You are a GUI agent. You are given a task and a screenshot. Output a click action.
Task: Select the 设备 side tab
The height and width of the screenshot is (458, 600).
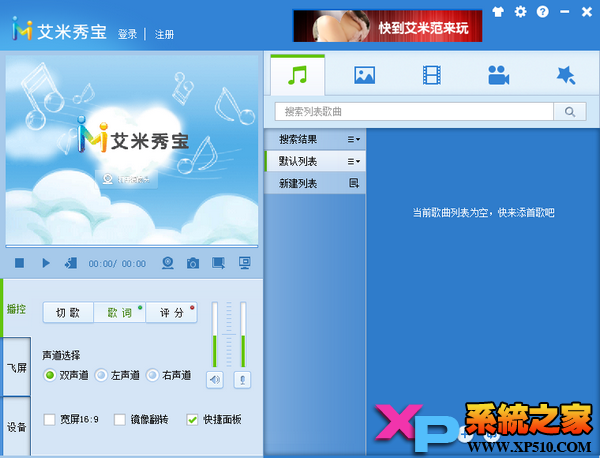click(x=16, y=426)
